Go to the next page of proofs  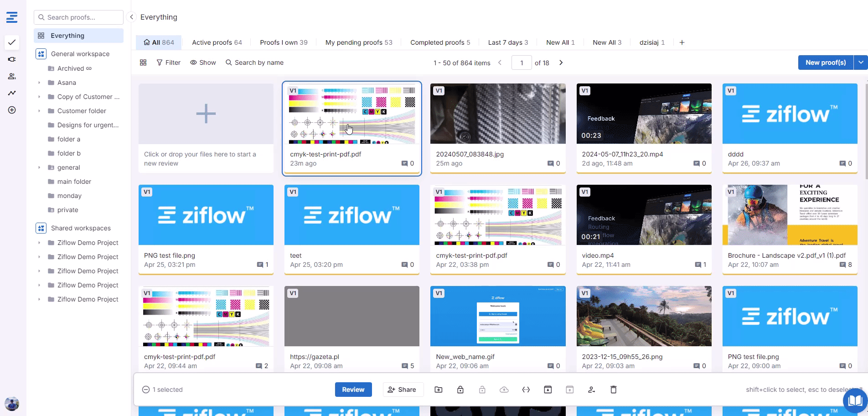(561, 62)
